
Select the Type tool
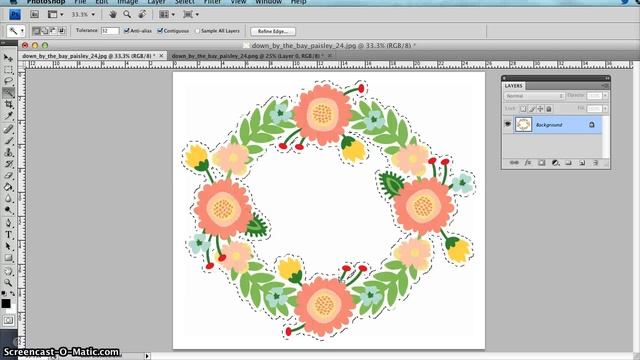(8, 235)
